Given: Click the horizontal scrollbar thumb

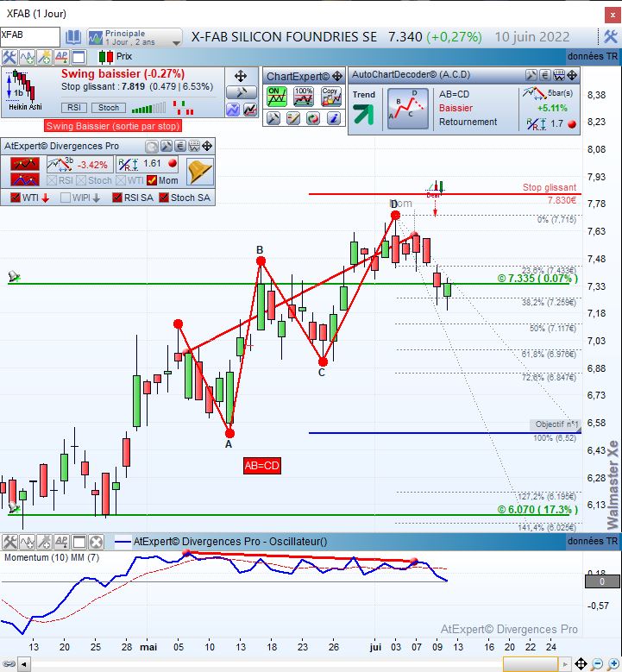Looking at the screenshot, I should pyautogui.click(x=531, y=664).
